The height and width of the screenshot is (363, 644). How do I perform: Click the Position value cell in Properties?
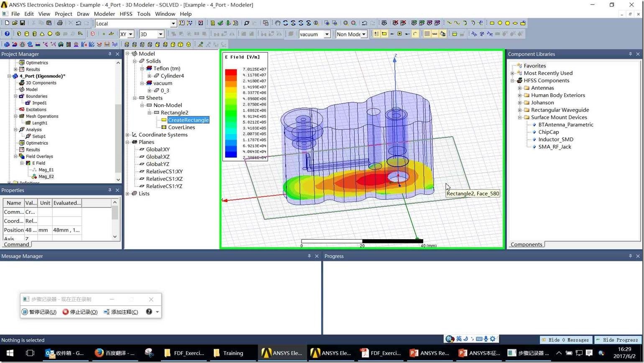click(x=31, y=230)
